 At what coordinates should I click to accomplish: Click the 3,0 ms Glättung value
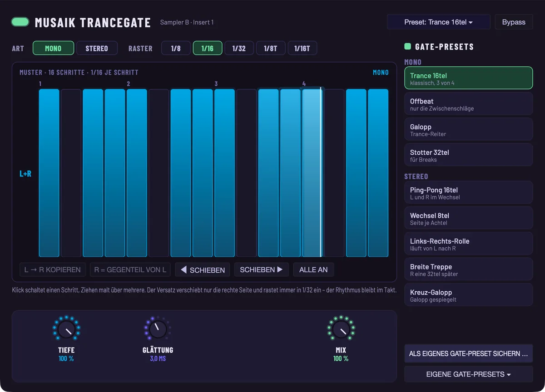[158, 358]
